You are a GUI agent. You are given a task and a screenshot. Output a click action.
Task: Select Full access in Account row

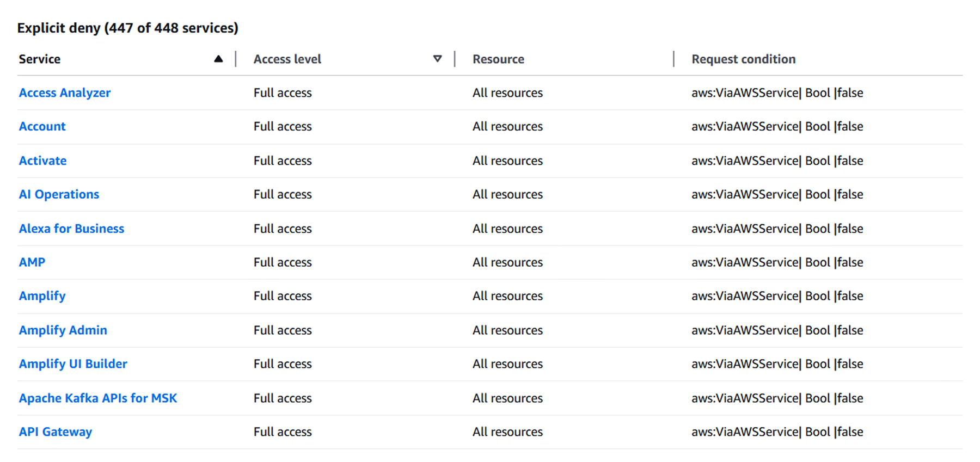pos(283,126)
